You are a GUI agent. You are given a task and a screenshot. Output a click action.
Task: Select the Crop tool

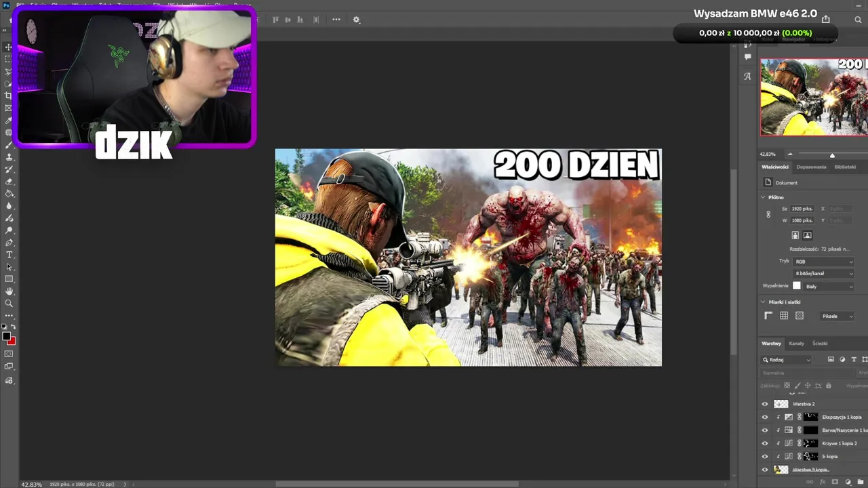pyautogui.click(x=9, y=96)
